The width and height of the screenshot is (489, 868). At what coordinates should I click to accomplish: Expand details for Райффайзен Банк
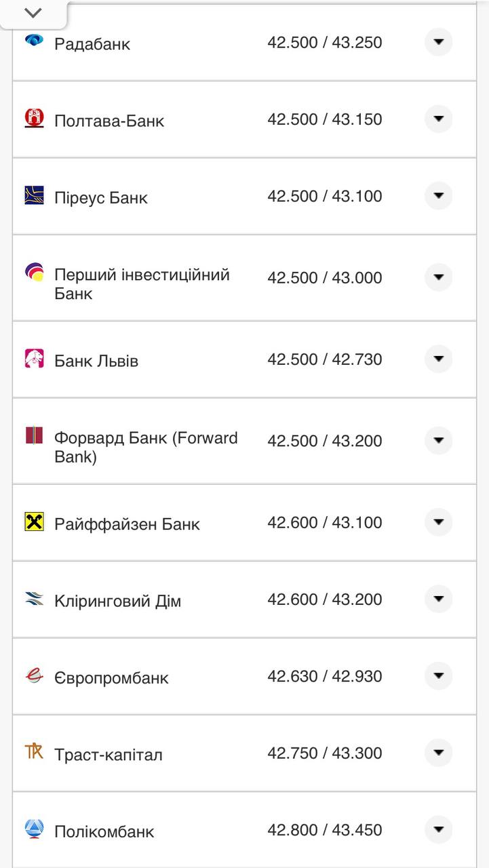pyautogui.click(x=439, y=522)
